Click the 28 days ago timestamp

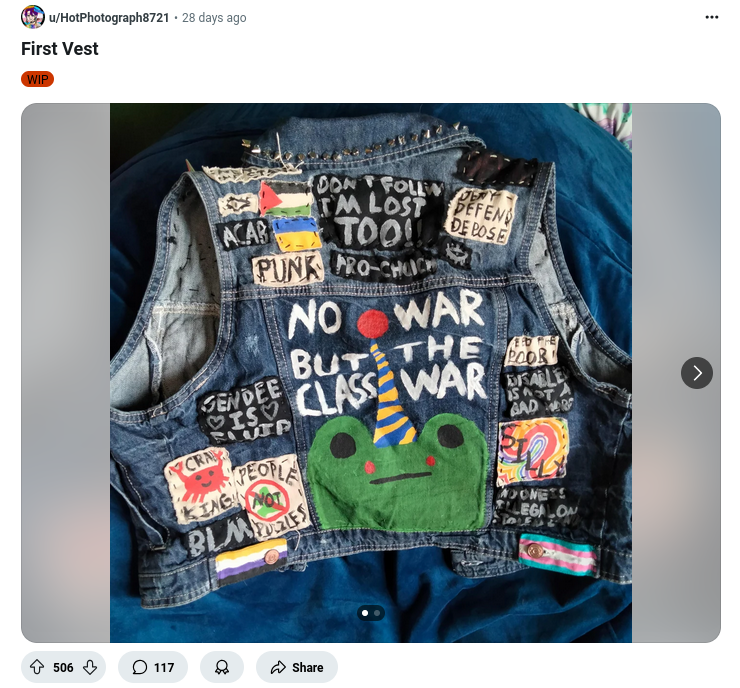tap(214, 17)
